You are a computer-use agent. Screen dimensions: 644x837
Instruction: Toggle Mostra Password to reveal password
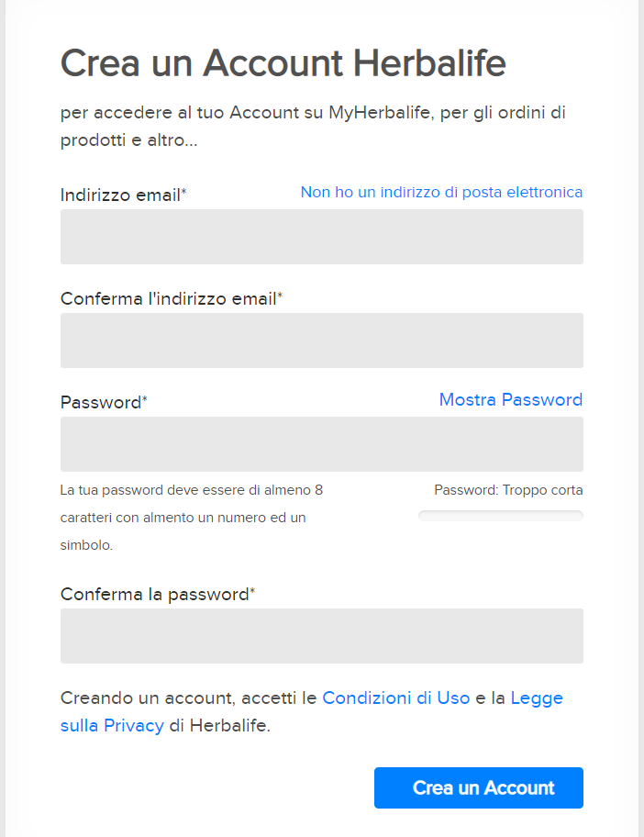[510, 400]
